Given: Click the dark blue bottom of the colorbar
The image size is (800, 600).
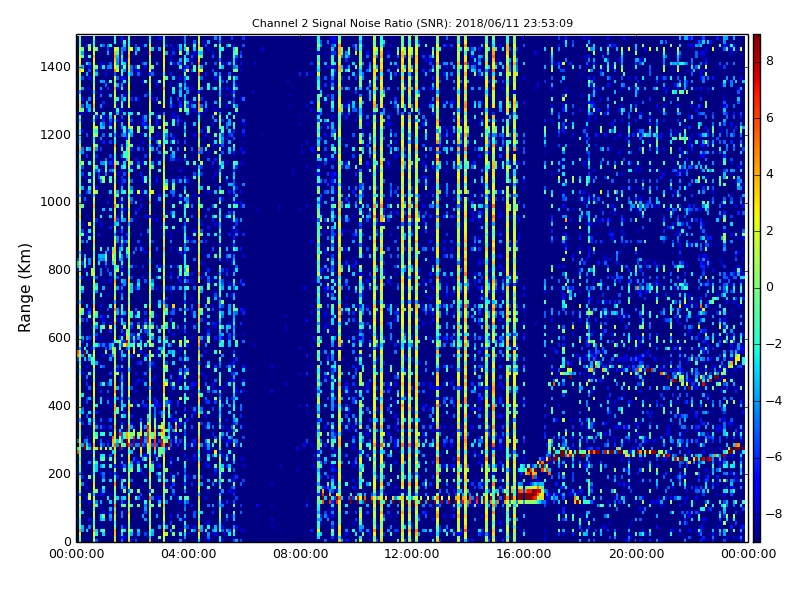Looking at the screenshot, I should pyautogui.click(x=757, y=531).
